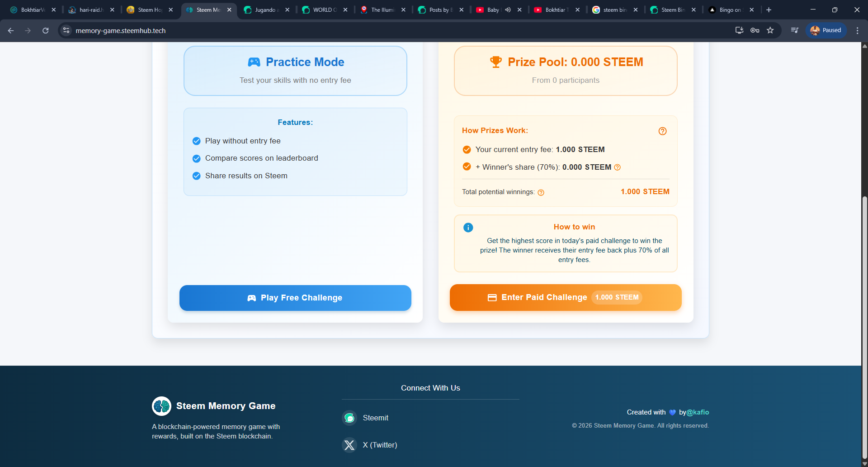Click the Steem Memory Game brain logo
This screenshot has height=467, width=868.
click(161, 406)
